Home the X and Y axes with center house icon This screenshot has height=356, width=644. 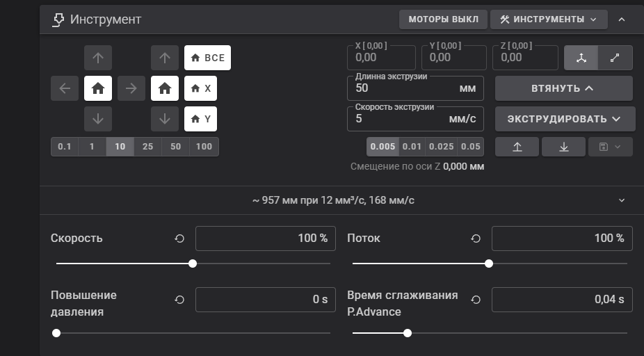98,88
